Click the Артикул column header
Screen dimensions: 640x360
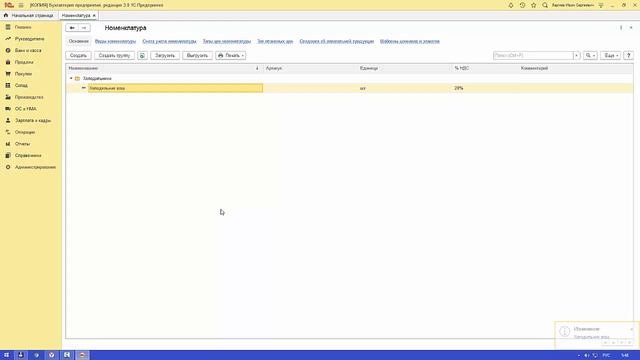pyautogui.click(x=310, y=68)
